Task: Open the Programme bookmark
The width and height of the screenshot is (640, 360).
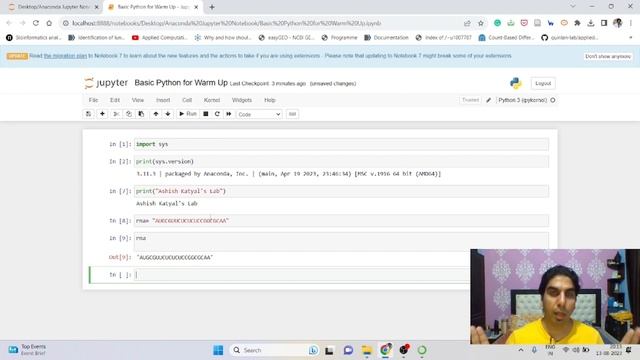Action: pyautogui.click(x=339, y=38)
